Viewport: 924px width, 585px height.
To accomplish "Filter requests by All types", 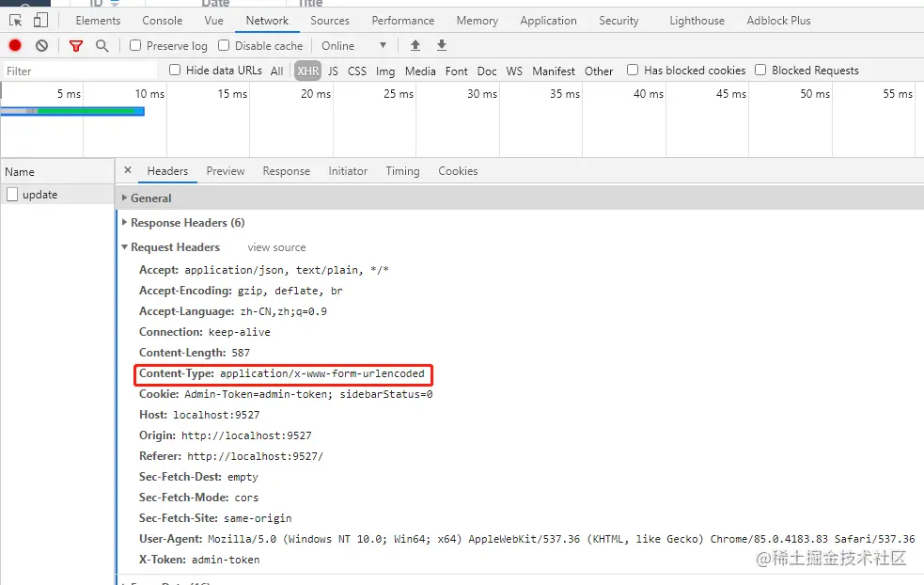I will click(277, 71).
